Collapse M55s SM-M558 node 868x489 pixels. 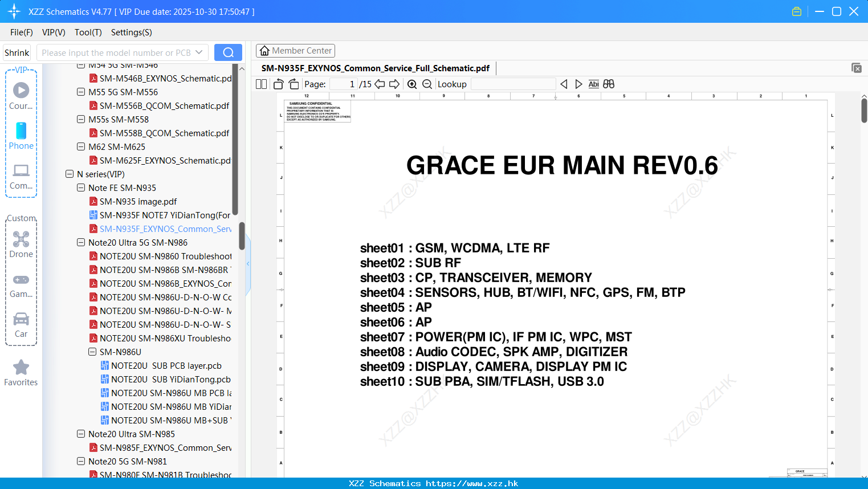point(81,119)
